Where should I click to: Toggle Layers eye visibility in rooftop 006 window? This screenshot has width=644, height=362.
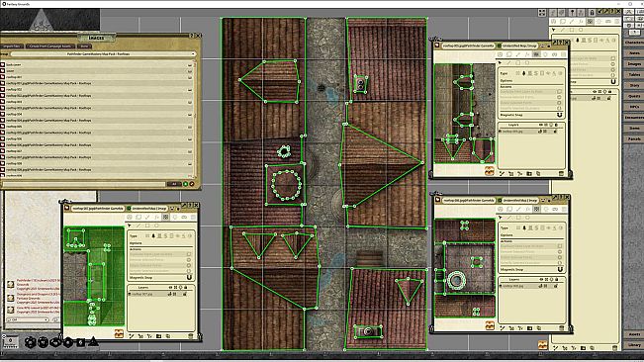pyautogui.click(x=541, y=279)
